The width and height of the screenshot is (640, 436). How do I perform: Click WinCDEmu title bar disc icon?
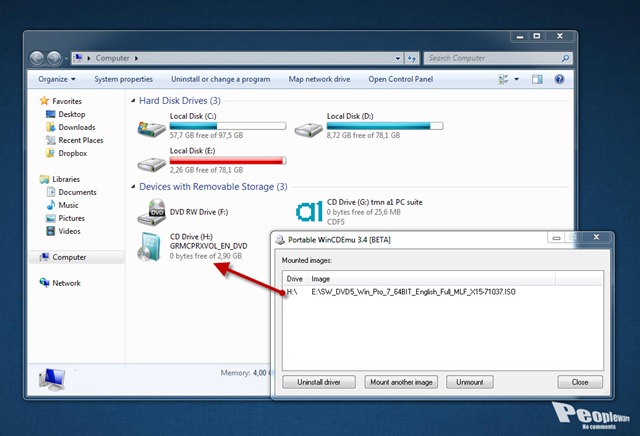[x=280, y=240]
